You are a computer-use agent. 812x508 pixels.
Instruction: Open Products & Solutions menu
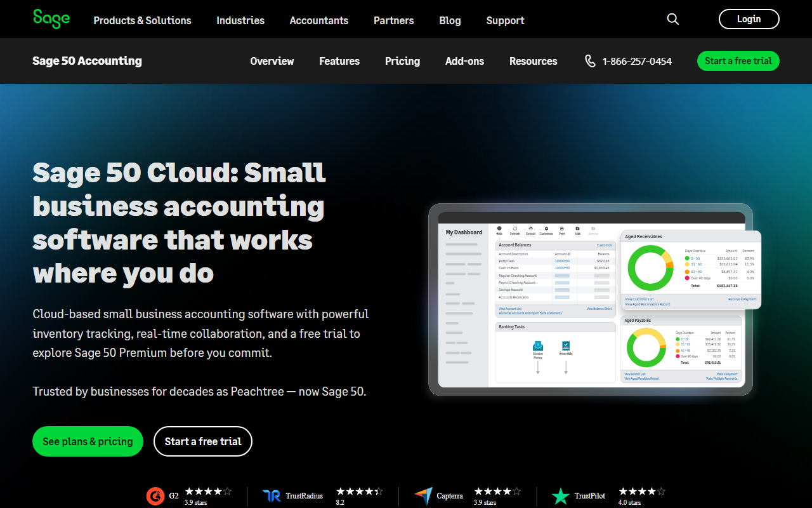[142, 20]
